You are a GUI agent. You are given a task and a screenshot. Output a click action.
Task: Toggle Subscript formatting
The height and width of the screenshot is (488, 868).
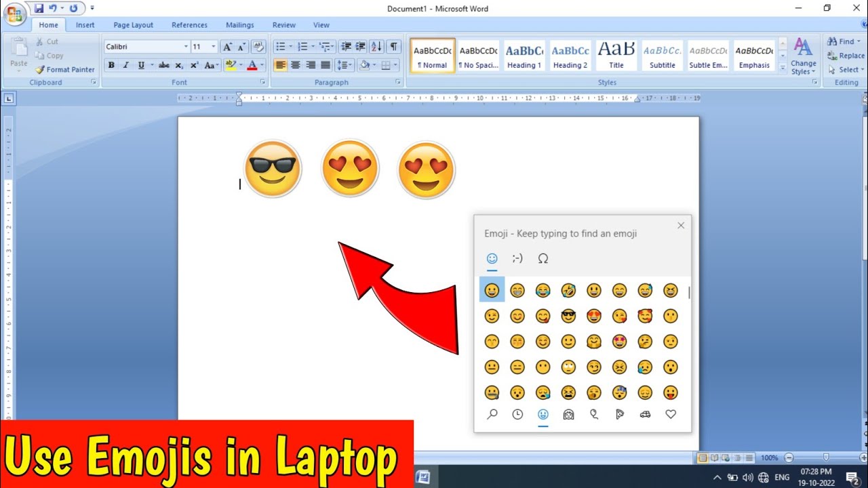click(x=179, y=65)
